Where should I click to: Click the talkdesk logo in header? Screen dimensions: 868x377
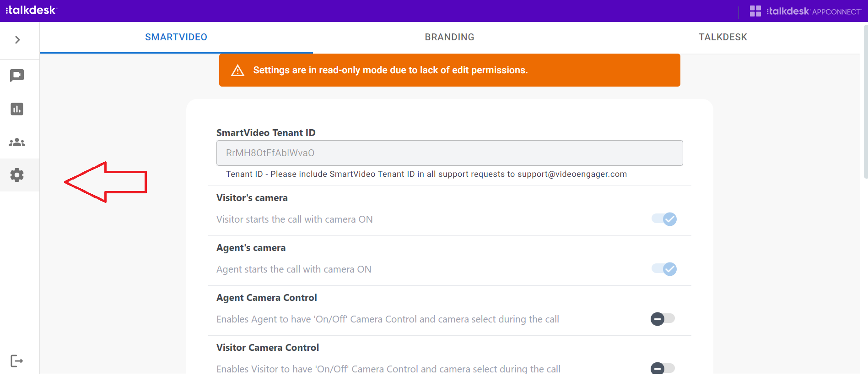point(31,10)
